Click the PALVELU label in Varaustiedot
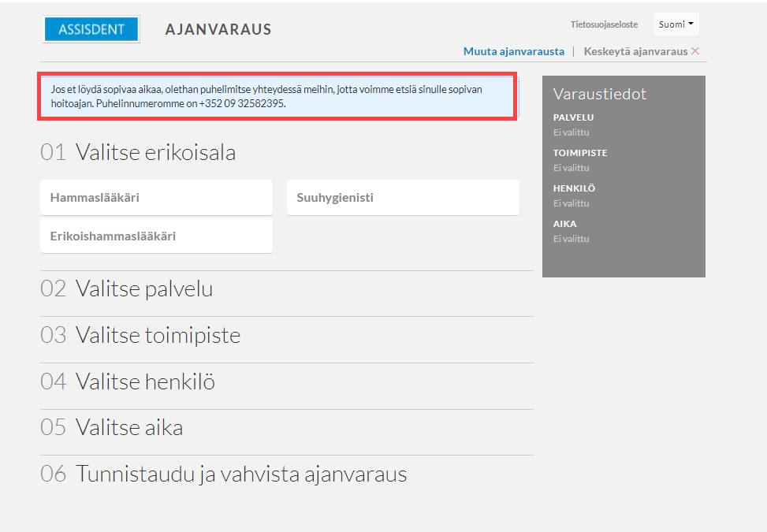The image size is (767, 532). (573, 117)
